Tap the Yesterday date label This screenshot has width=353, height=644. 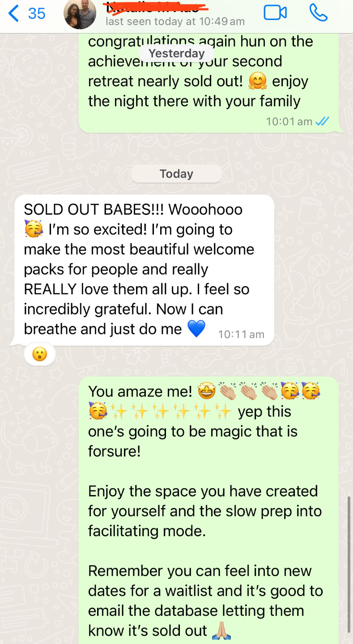[176, 53]
